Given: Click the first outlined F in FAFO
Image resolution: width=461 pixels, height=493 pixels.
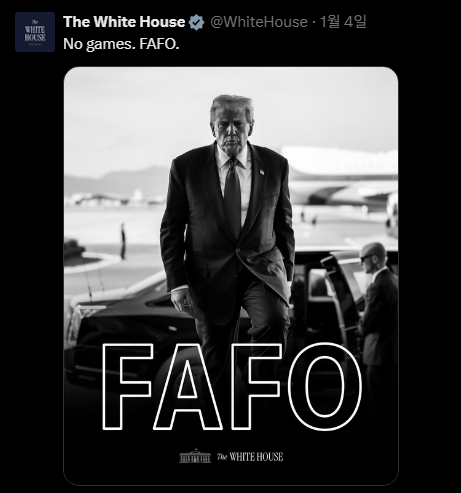Looking at the screenshot, I should coord(127,387).
